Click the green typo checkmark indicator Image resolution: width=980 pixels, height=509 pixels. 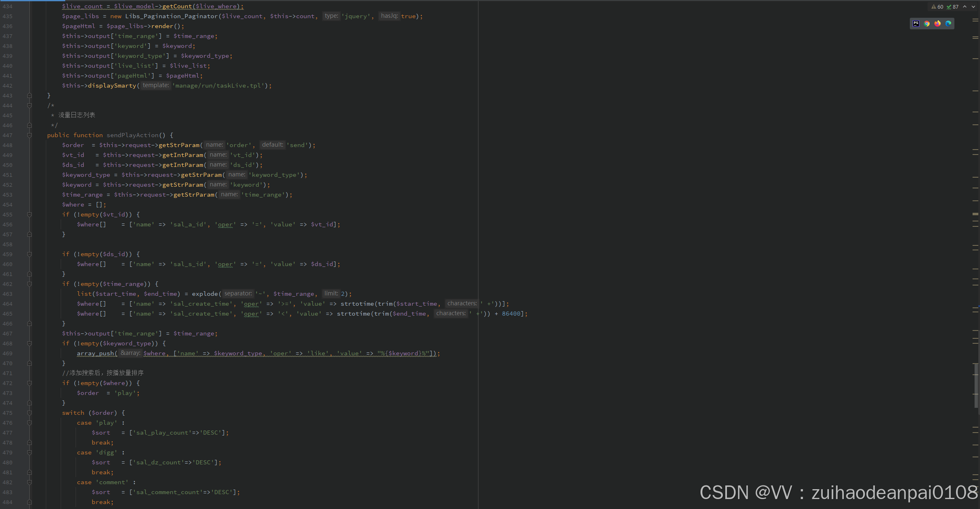(949, 7)
